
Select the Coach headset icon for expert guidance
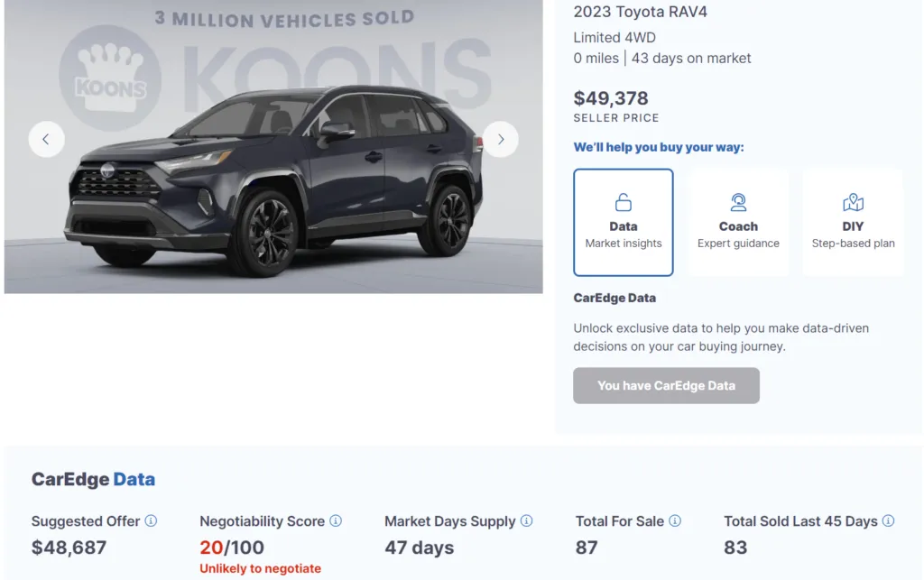point(738,202)
